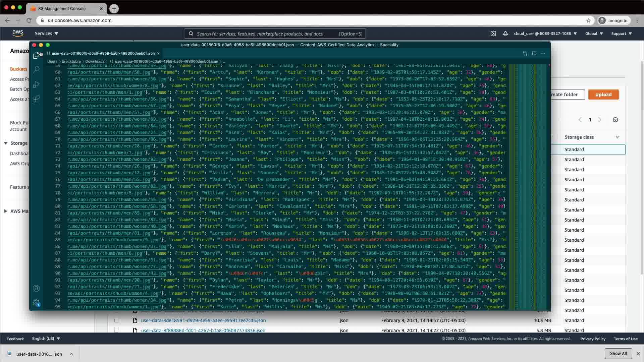Image resolution: width=644 pixels, height=362 pixels.
Task: Check the user-data-8de18591 file checkbox
Action: (117, 320)
